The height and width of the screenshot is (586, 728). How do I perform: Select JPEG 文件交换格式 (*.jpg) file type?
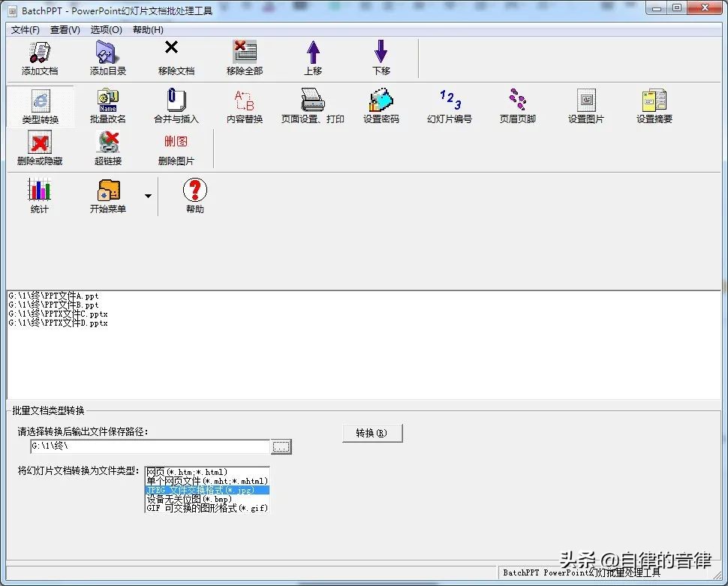(x=207, y=491)
